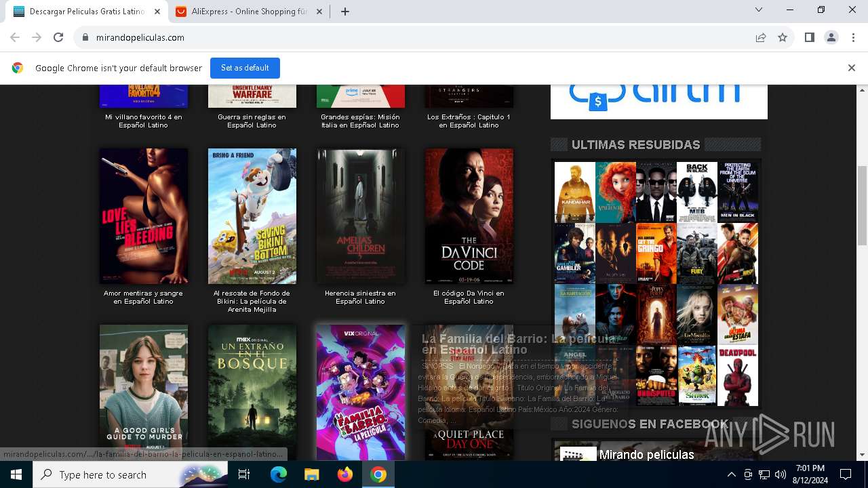
Task: Open A Good Girl's Guide to Murder poster
Action: [144, 392]
